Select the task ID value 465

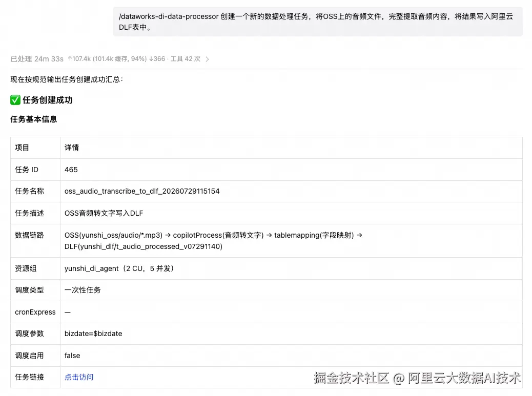pos(71,170)
